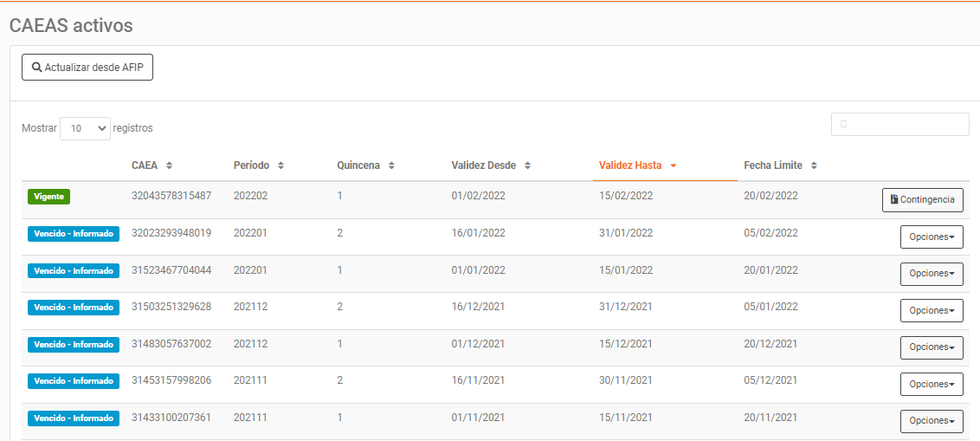Select CAEA number 32043578315487
This screenshot has width=980, height=441.
click(x=171, y=196)
